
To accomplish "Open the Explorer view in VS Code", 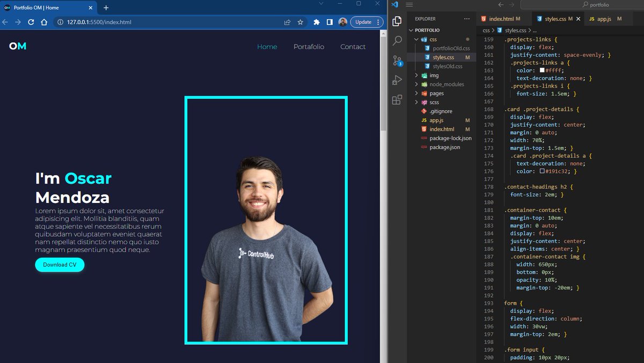I will coord(397,21).
